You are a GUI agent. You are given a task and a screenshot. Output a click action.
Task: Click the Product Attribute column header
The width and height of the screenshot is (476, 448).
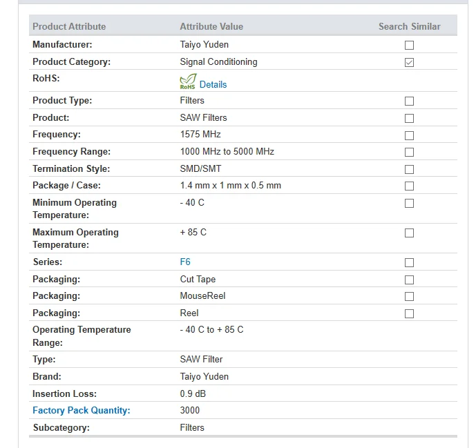(x=69, y=26)
